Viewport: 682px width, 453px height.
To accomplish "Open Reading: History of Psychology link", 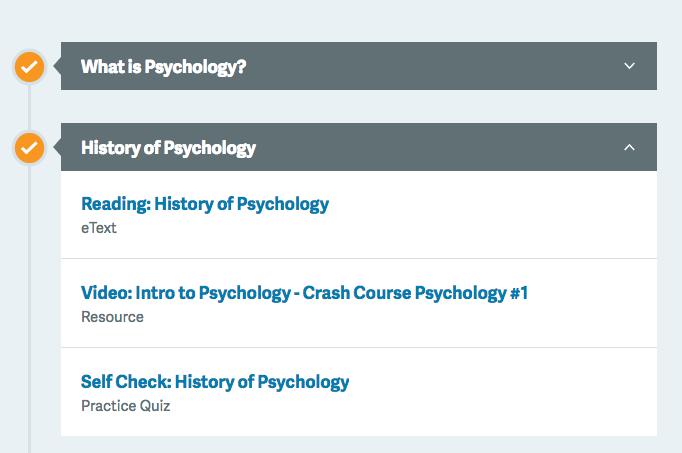I will click(x=204, y=204).
